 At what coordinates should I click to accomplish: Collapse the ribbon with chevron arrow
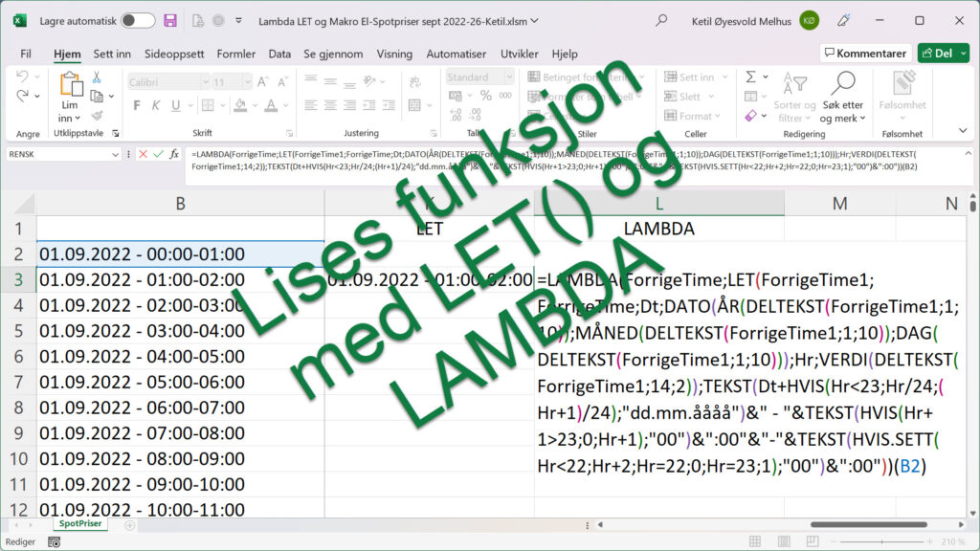[x=963, y=130]
